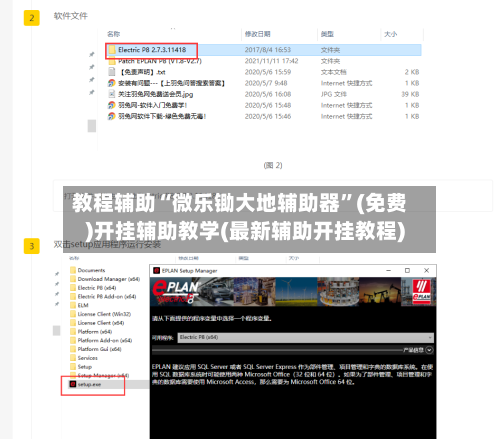Click the Services folder icon
Viewport: 500px width, 439px height.
[73, 358]
